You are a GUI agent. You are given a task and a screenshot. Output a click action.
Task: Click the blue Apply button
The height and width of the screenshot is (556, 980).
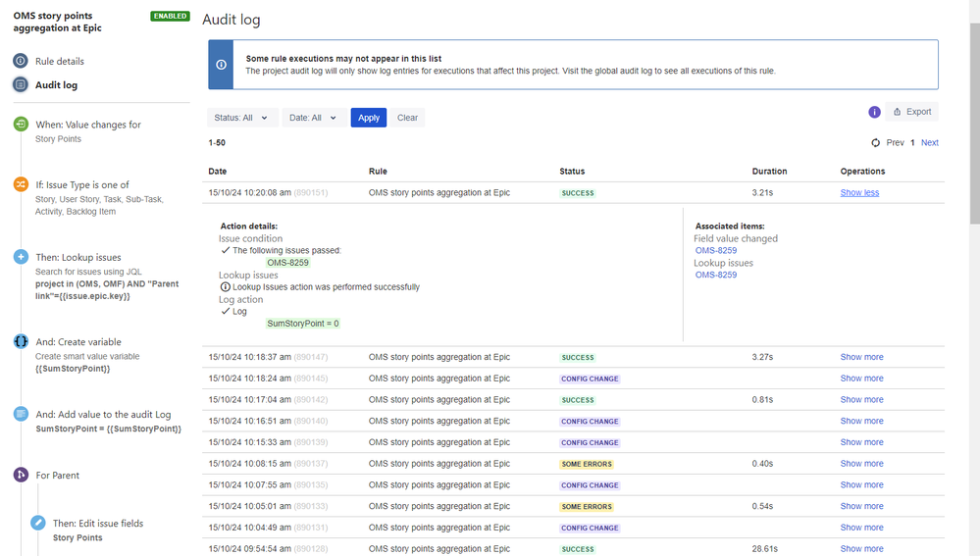(x=369, y=118)
